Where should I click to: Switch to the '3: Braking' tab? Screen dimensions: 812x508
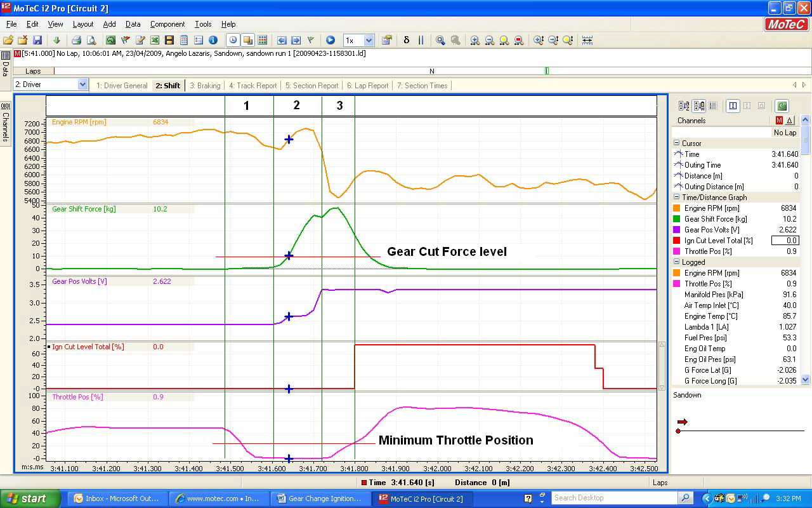coord(205,86)
